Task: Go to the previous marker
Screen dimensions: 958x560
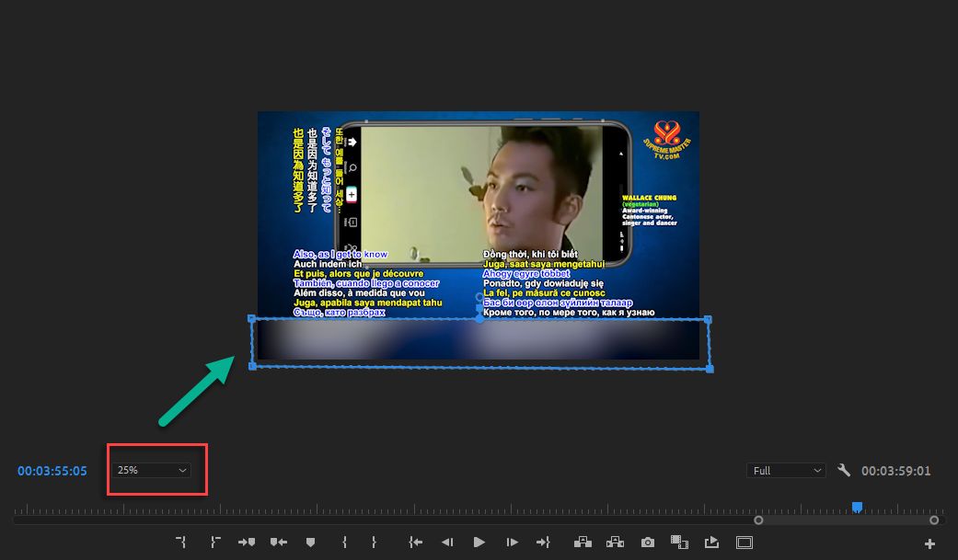Action: (279, 542)
